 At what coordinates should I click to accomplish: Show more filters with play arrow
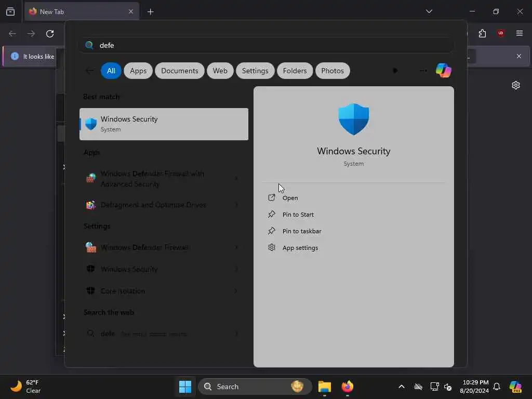(395, 71)
